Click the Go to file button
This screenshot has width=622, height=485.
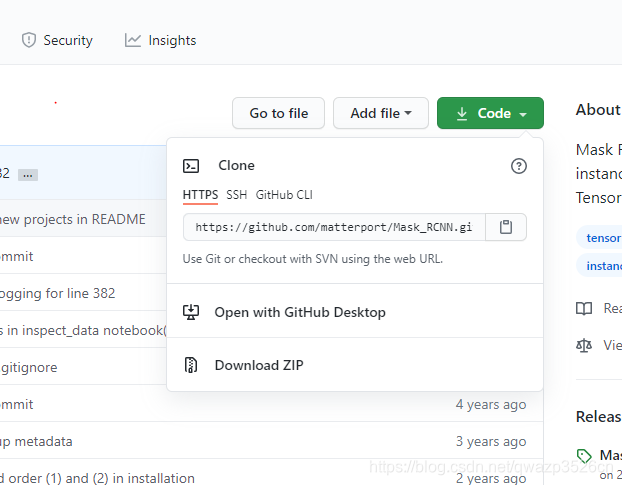(278, 113)
